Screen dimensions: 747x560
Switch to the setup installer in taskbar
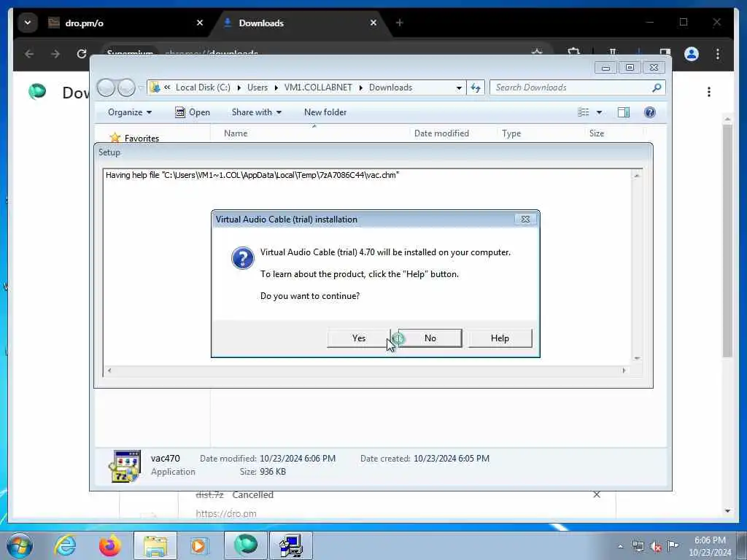tap(291, 545)
